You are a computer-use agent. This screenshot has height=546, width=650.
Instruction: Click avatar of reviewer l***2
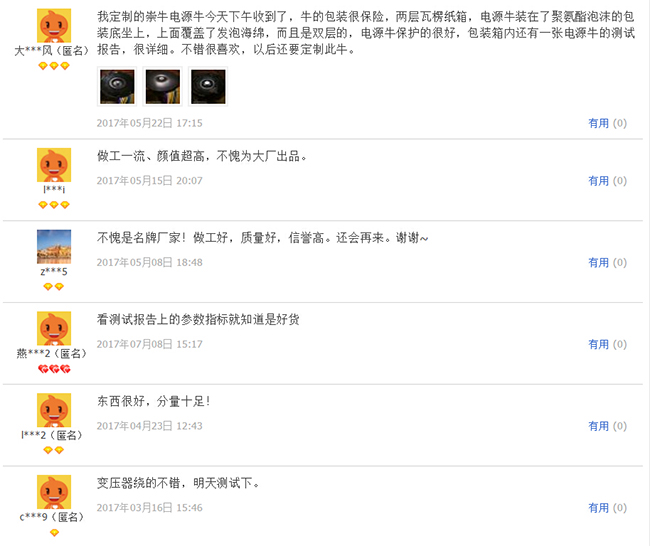54,410
